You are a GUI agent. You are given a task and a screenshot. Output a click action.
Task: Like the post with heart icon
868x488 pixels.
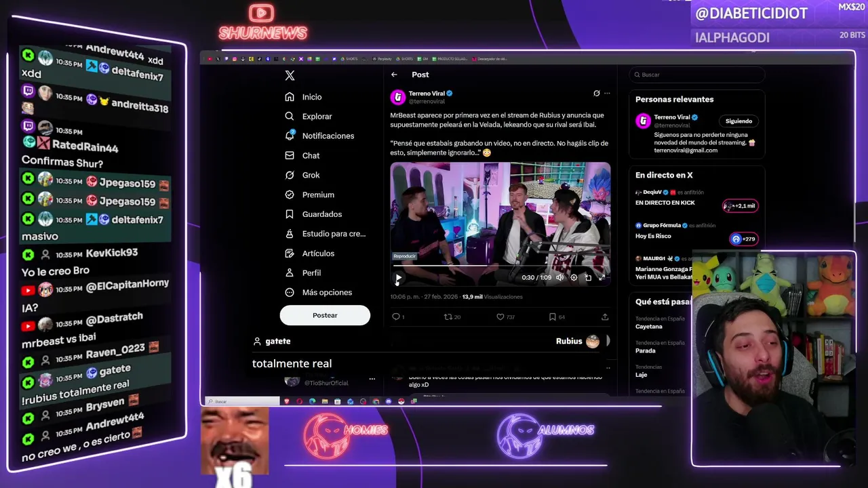[x=500, y=317]
